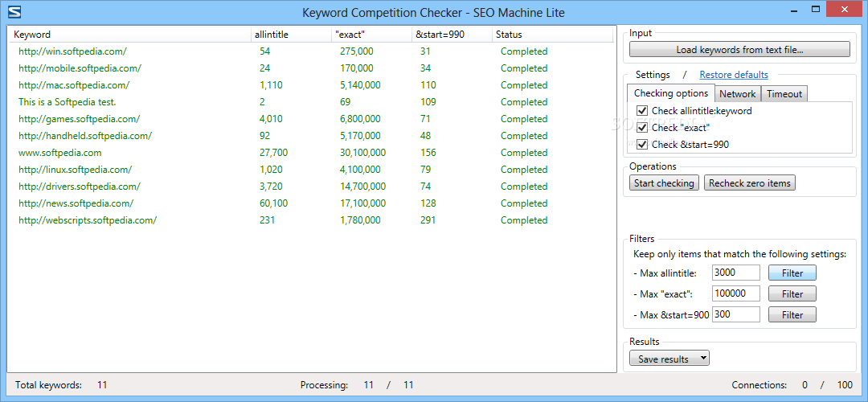Focus the Max "exact" input field
The width and height of the screenshot is (868, 402).
coord(736,293)
